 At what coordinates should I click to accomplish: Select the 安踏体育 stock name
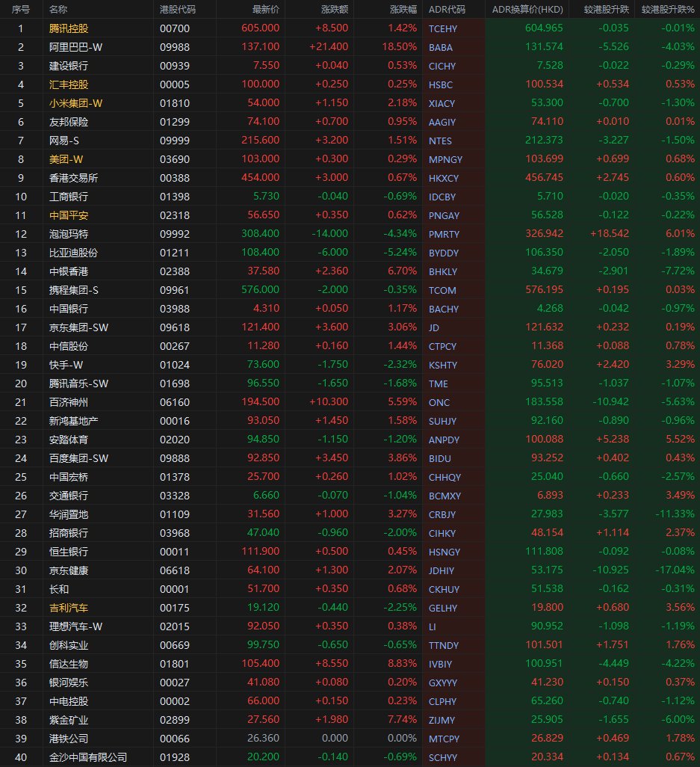(69, 440)
